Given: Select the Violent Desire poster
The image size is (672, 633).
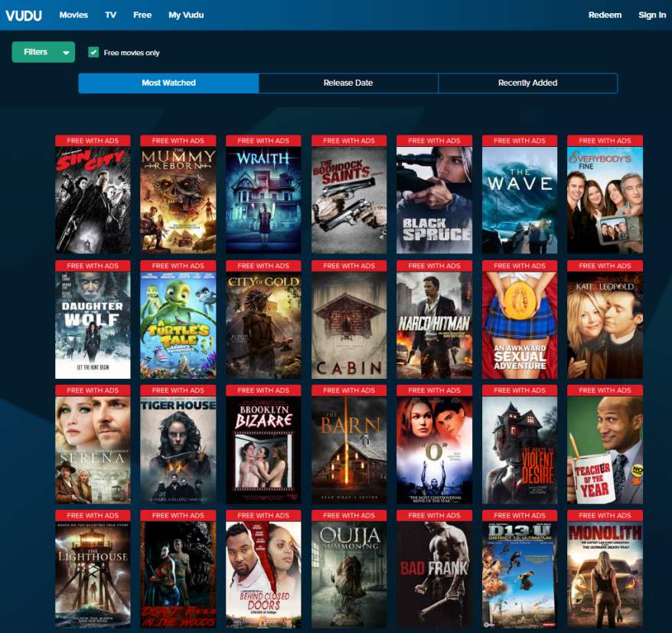Looking at the screenshot, I should click(520, 444).
